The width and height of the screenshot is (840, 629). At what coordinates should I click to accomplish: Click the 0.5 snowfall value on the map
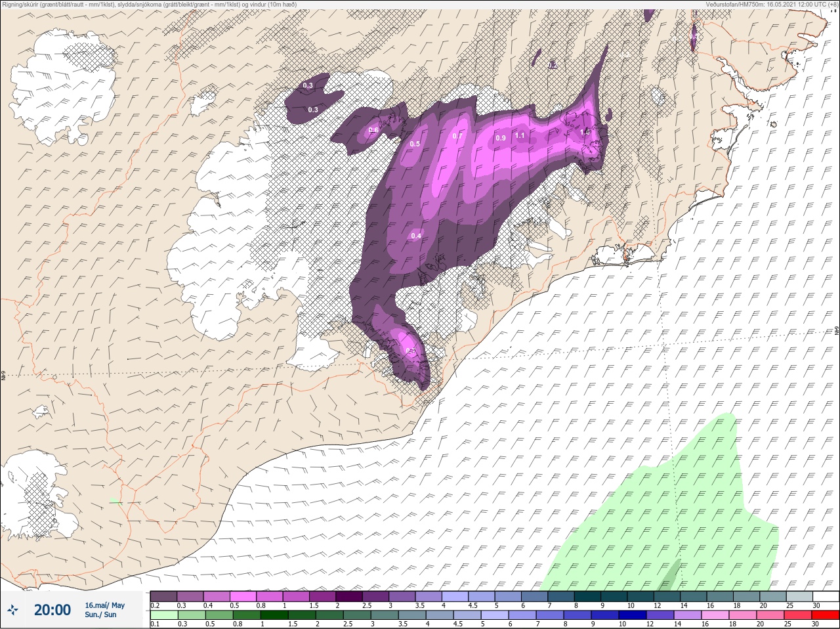pos(415,144)
